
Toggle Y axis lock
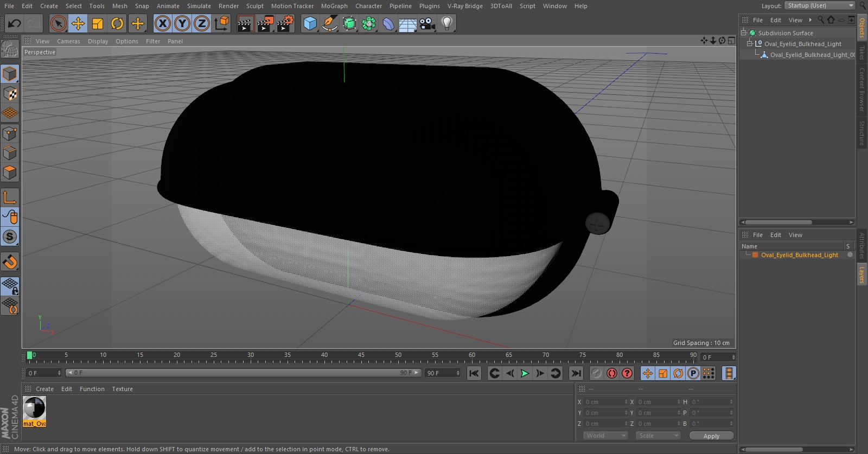(182, 23)
